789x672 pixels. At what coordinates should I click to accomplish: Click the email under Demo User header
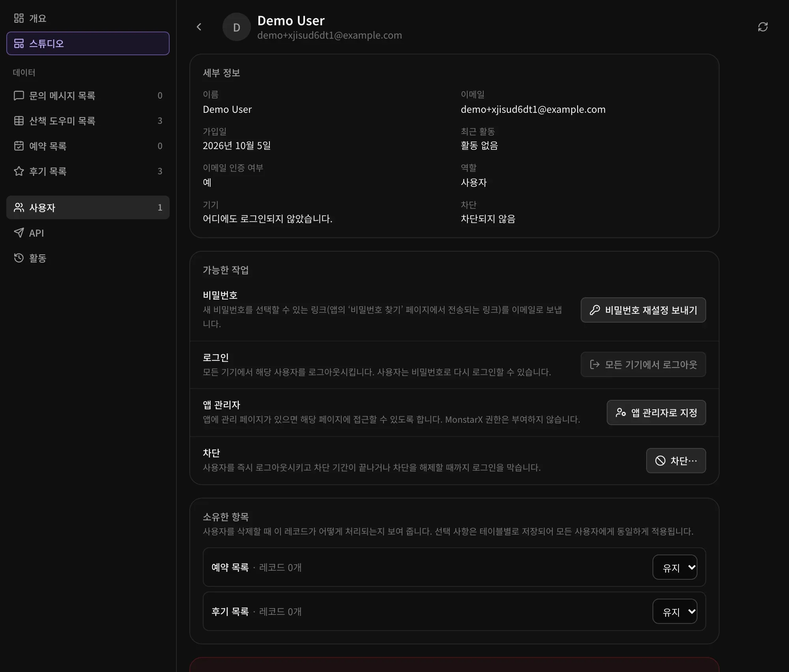tap(329, 35)
